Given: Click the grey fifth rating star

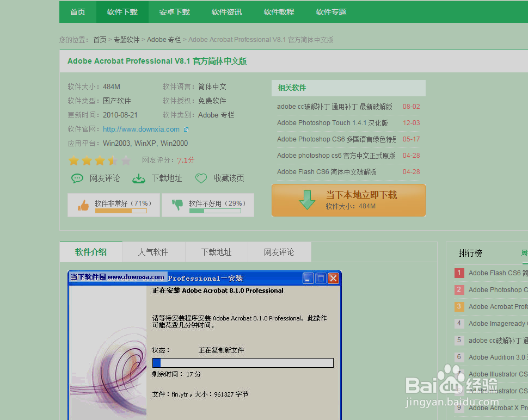Looking at the screenshot, I should pos(126,160).
